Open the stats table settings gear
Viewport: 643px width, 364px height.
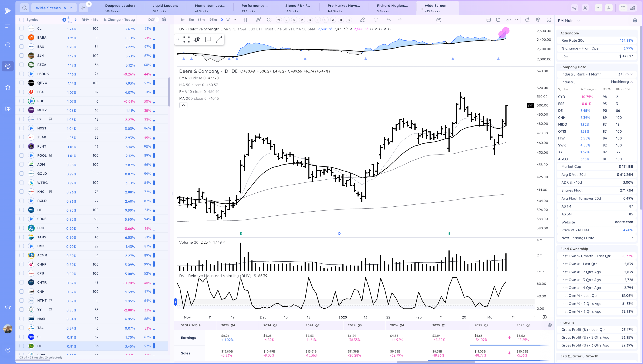click(x=550, y=325)
